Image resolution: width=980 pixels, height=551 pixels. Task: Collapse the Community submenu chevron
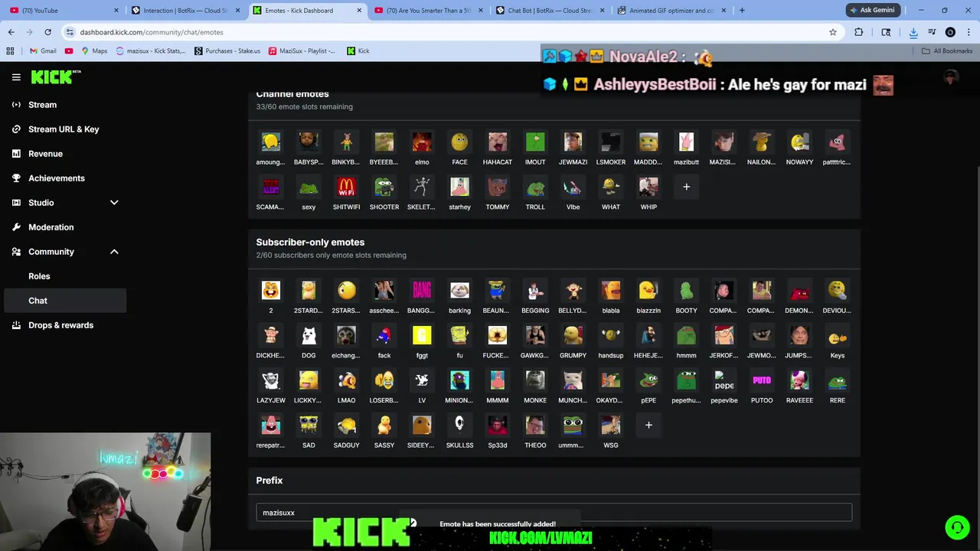pos(114,252)
